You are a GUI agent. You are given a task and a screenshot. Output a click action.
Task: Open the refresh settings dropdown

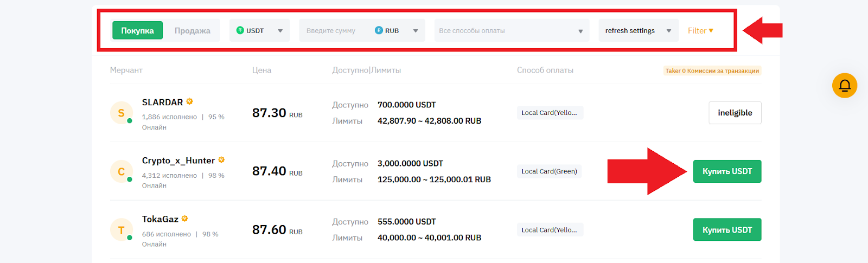[639, 30]
